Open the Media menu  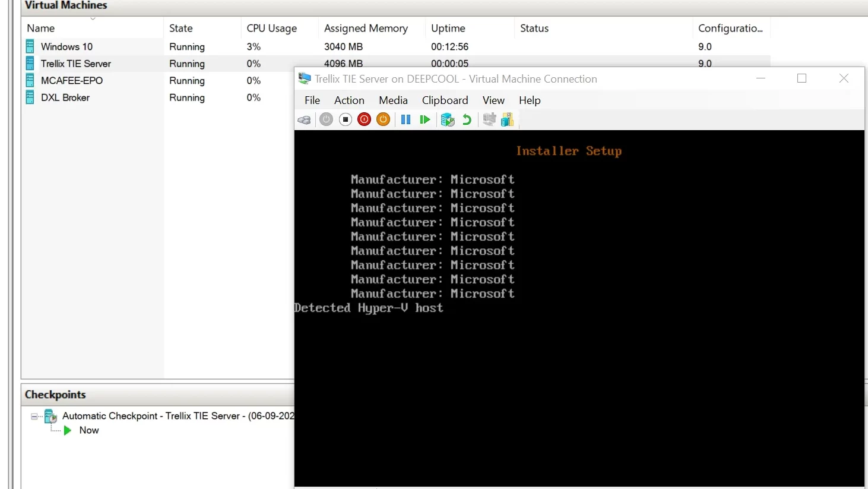pyautogui.click(x=393, y=100)
